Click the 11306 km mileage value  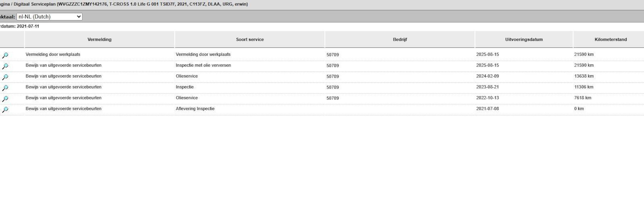pos(583,87)
